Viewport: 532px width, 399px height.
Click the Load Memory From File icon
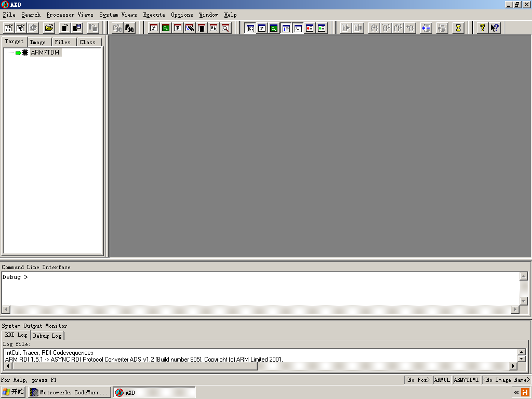[x=65, y=28]
